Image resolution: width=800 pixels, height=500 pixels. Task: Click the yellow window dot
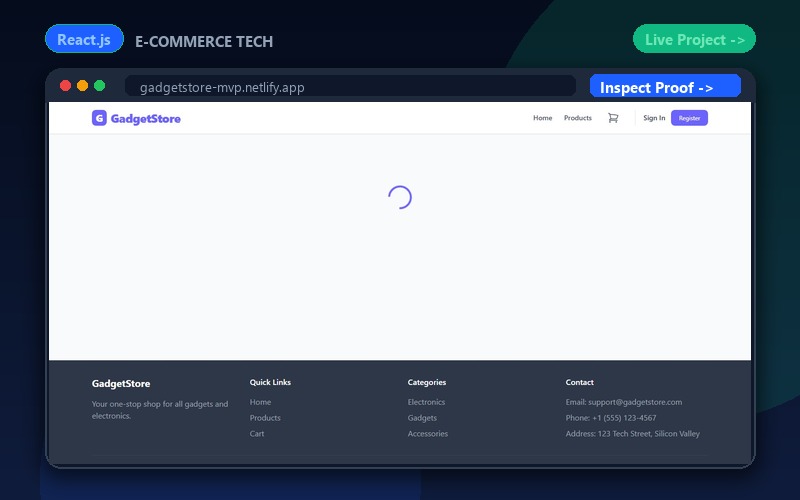[x=83, y=86]
